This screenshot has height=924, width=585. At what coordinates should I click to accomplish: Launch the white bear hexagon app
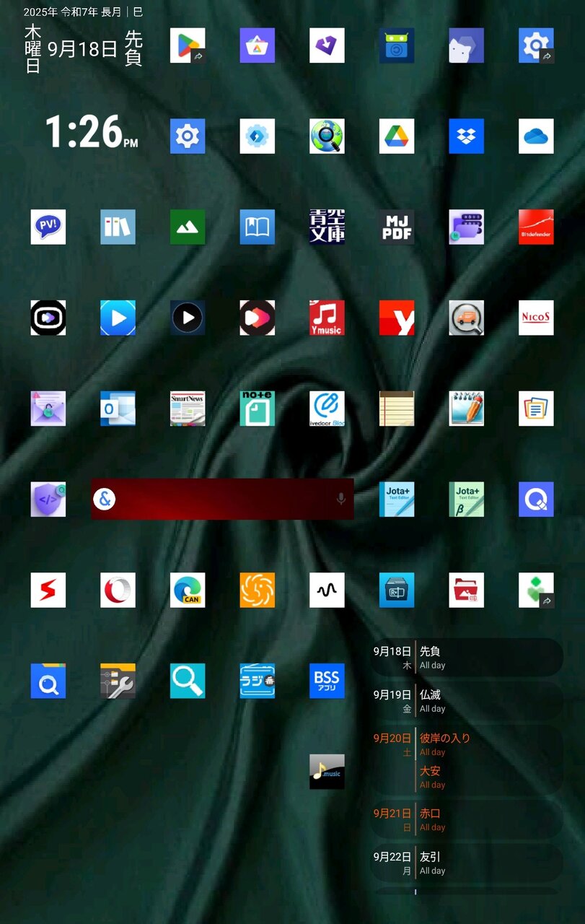click(467, 45)
